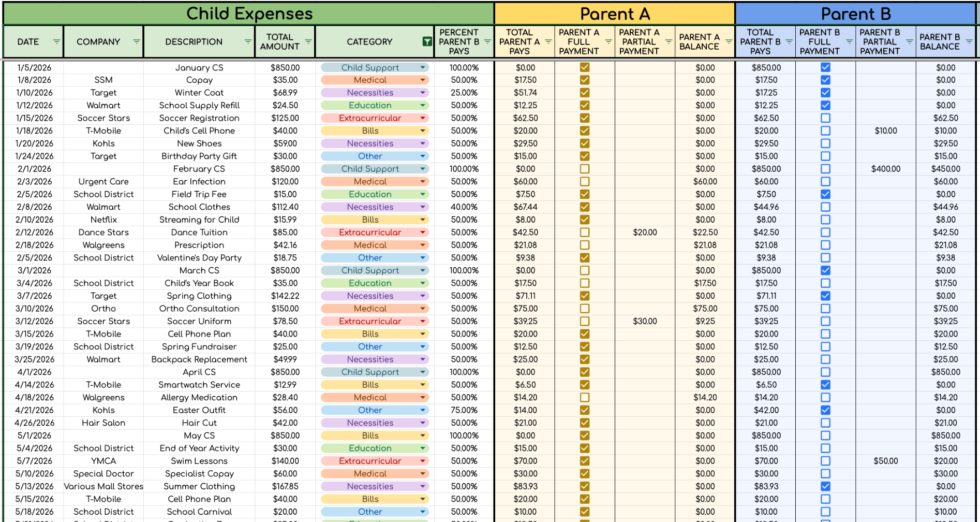Select the Parent A section header
Image resolution: width=980 pixels, height=522 pixels.
[x=615, y=13]
